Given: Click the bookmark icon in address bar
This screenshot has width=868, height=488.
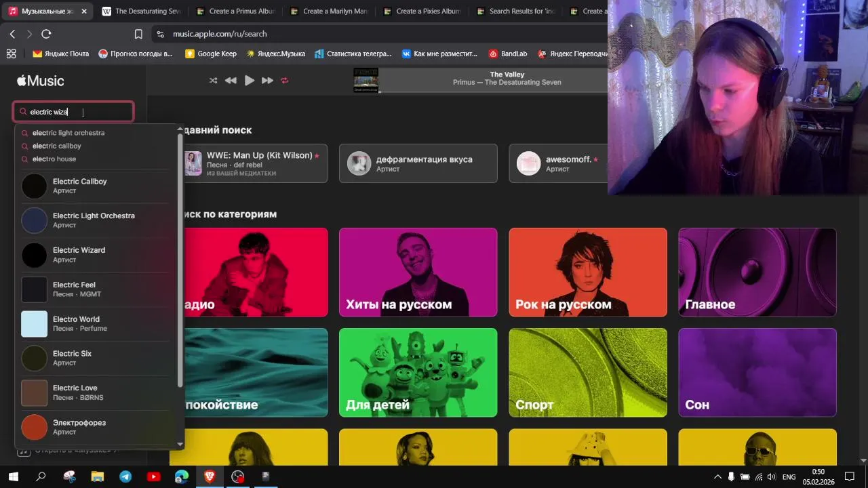Looking at the screenshot, I should pyautogui.click(x=138, y=34).
